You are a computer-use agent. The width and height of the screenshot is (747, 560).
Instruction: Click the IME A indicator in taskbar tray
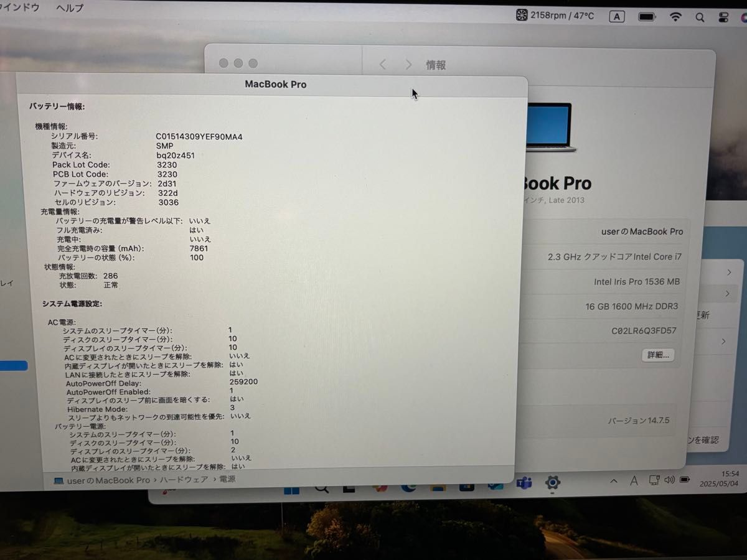tap(634, 480)
